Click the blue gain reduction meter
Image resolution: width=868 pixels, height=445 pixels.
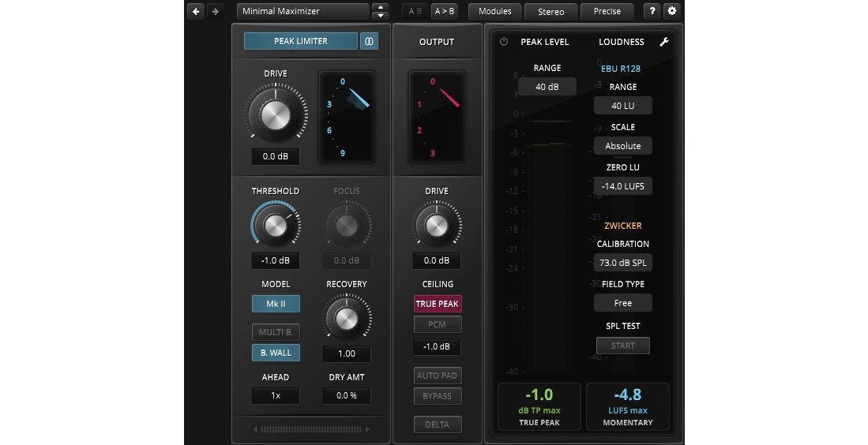point(347,118)
